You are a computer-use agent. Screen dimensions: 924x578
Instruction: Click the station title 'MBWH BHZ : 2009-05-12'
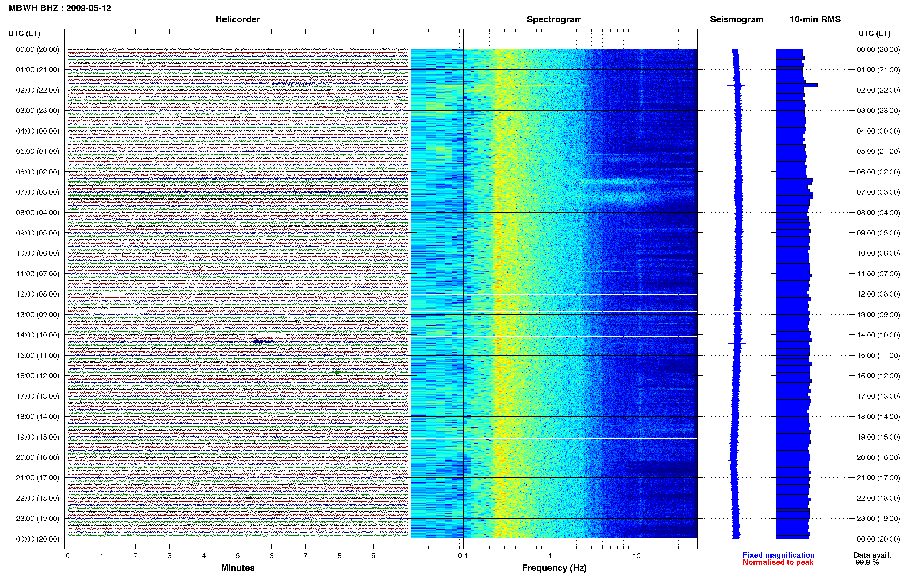60,8
